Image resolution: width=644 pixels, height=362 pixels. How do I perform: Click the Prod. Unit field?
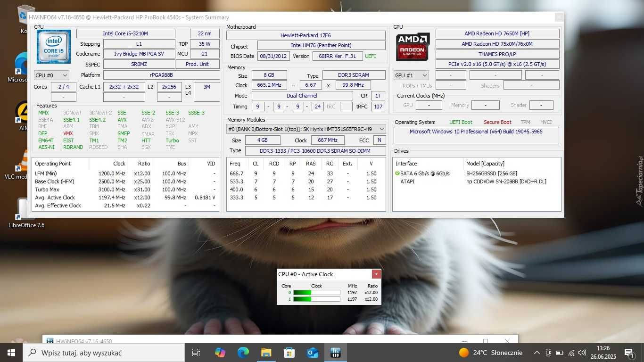tap(198, 64)
